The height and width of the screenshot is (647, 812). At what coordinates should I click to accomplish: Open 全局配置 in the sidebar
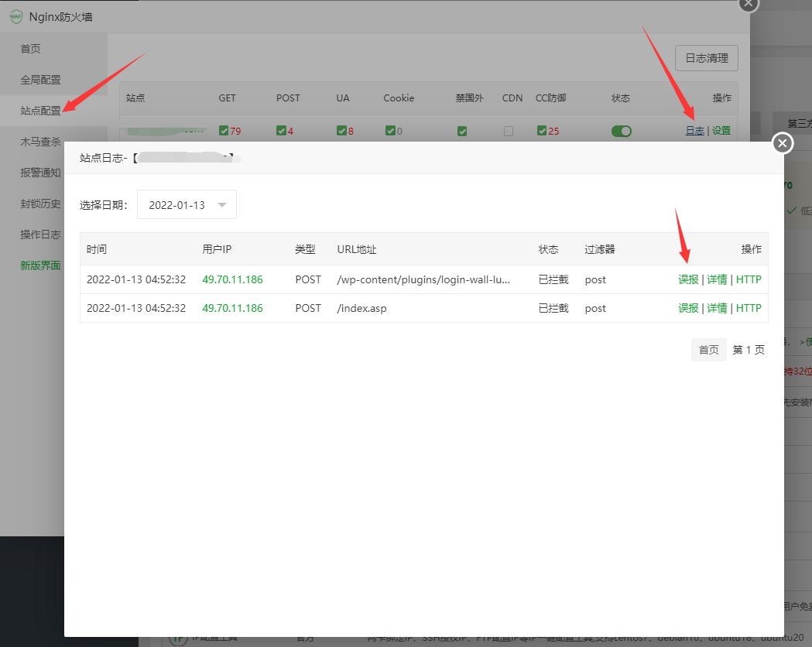click(x=40, y=80)
